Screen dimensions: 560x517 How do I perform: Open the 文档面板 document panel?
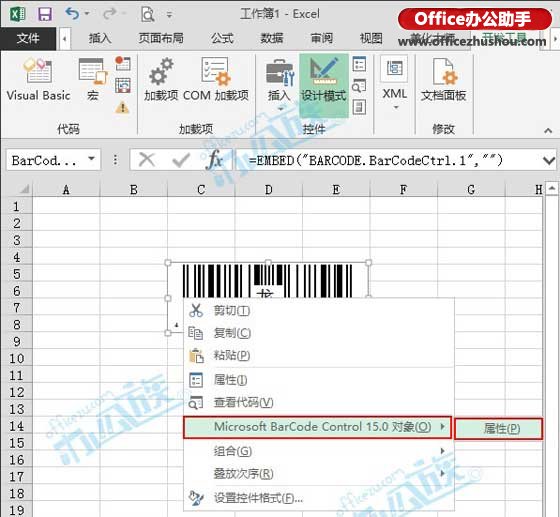click(444, 80)
